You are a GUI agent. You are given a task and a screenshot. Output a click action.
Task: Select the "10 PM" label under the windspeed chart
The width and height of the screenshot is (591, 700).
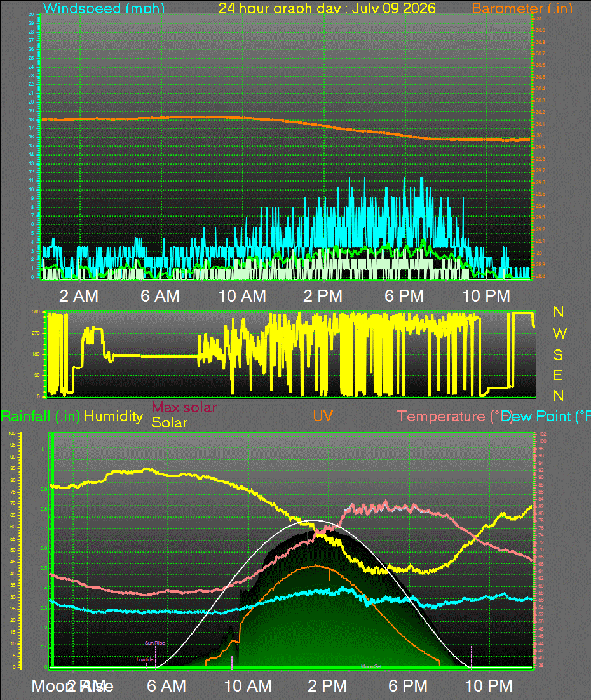pyautogui.click(x=486, y=296)
